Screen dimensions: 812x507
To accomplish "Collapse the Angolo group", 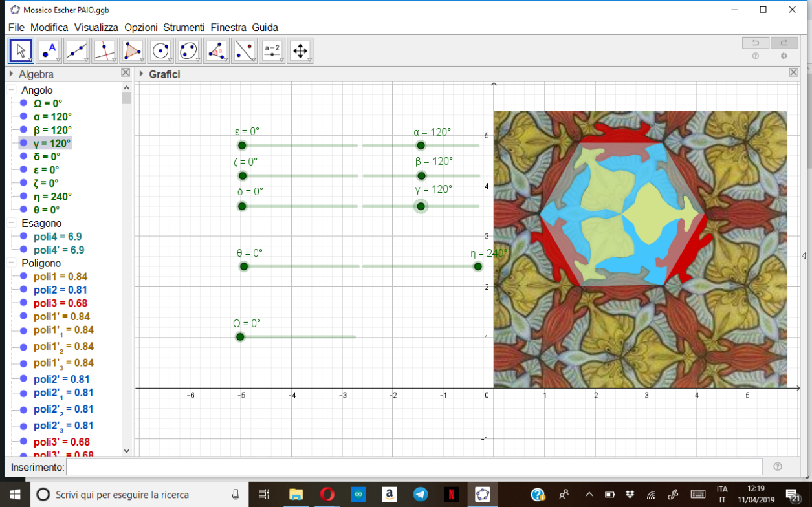I will (x=12, y=90).
